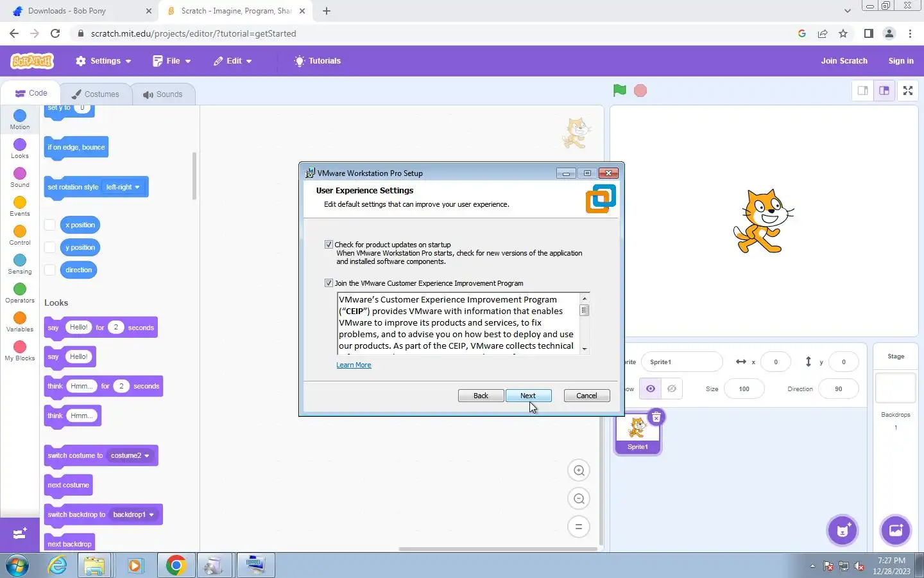Open the Learn More link
924x578 pixels.
tap(354, 365)
